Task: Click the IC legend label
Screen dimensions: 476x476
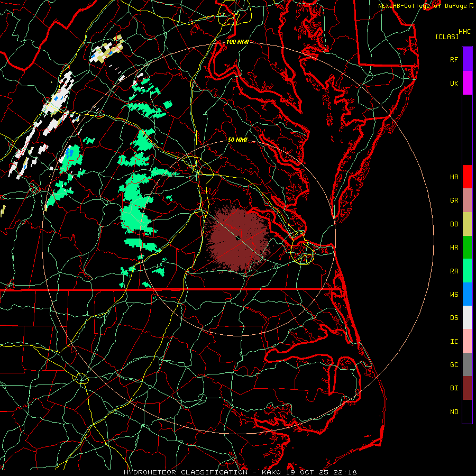Action: coord(454,342)
